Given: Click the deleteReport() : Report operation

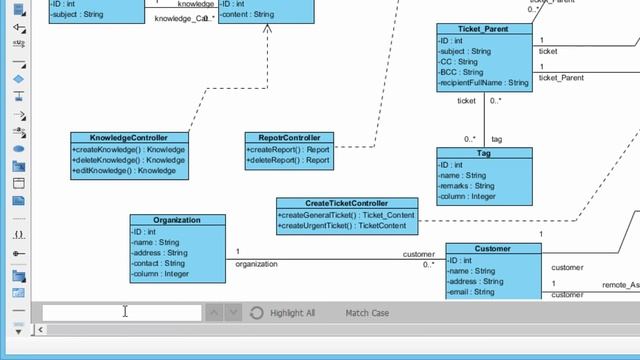Looking at the screenshot, I should point(288,160).
